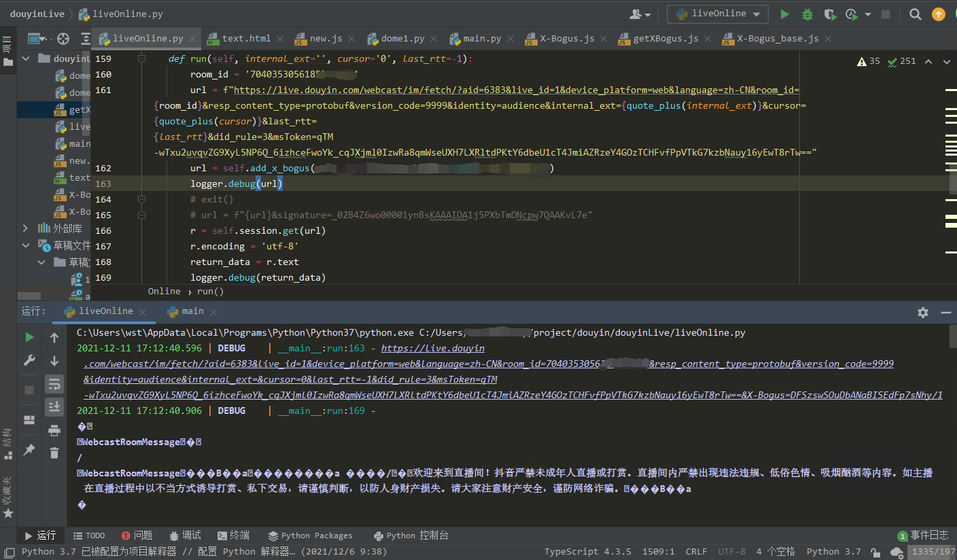Click locate-file target icon in Project panel
Image resolution: width=957 pixels, height=560 pixels.
pos(63,39)
